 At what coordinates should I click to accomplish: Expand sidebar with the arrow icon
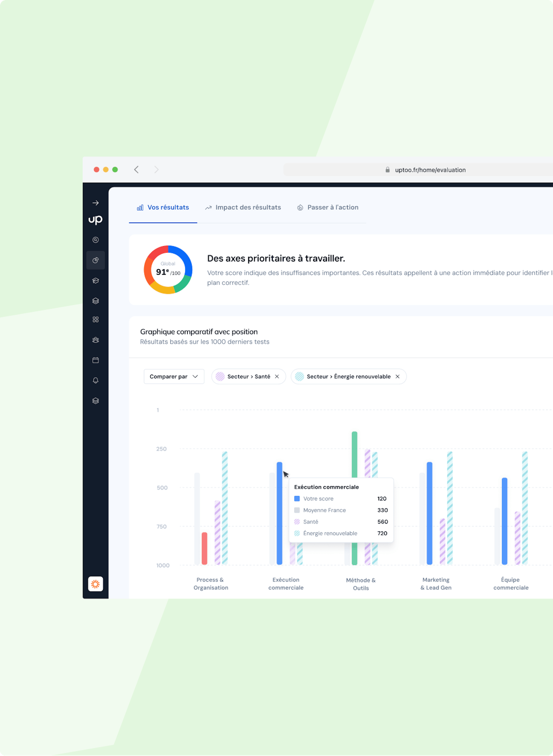(95, 203)
